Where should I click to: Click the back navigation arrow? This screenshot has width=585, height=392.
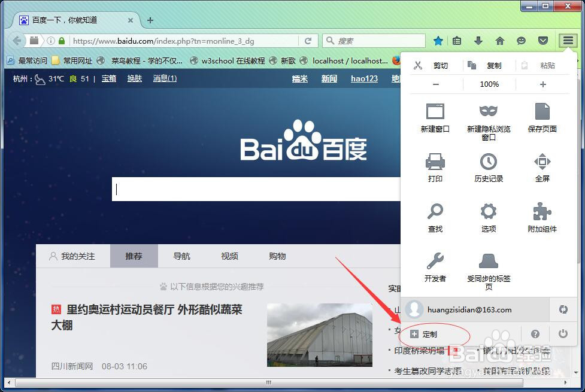16,40
